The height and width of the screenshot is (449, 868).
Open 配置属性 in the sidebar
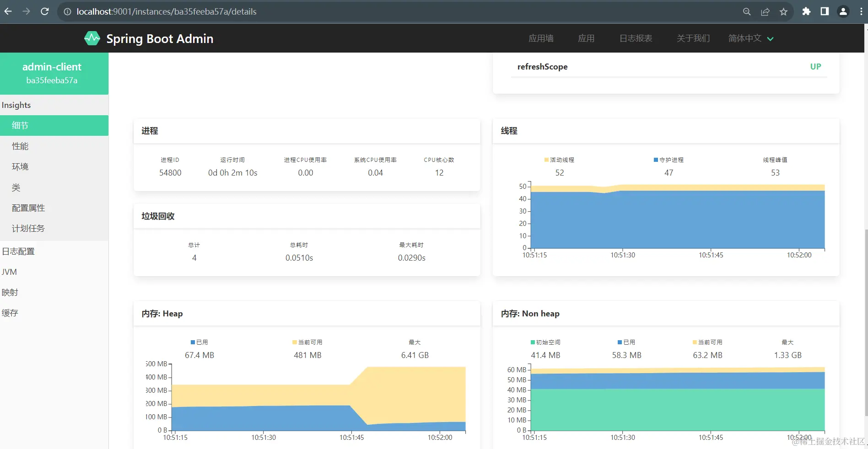coord(54,208)
